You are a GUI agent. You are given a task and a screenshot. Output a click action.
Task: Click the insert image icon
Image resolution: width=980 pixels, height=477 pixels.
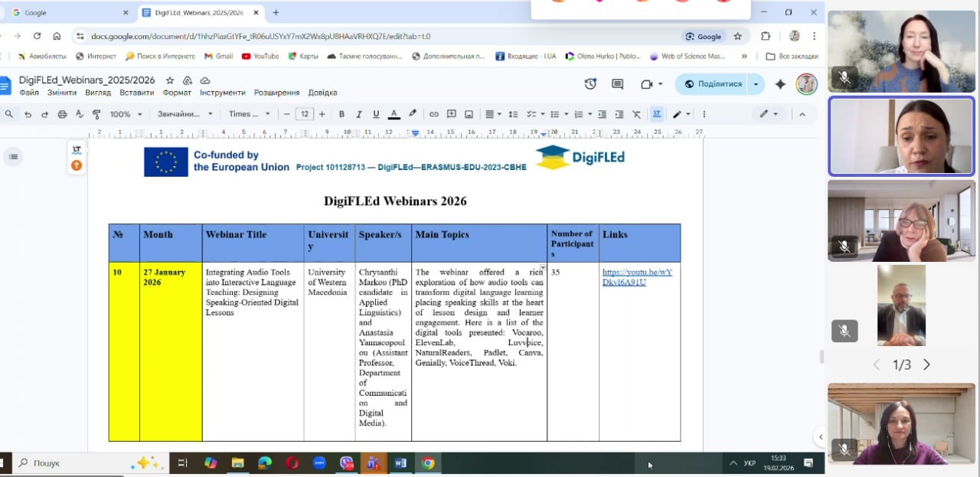pyautogui.click(x=469, y=114)
